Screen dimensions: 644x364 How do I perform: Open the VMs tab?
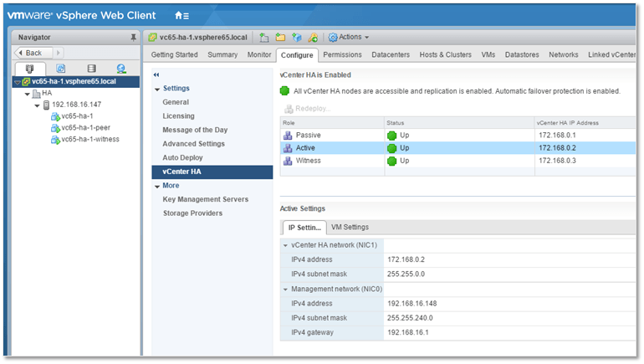click(488, 54)
